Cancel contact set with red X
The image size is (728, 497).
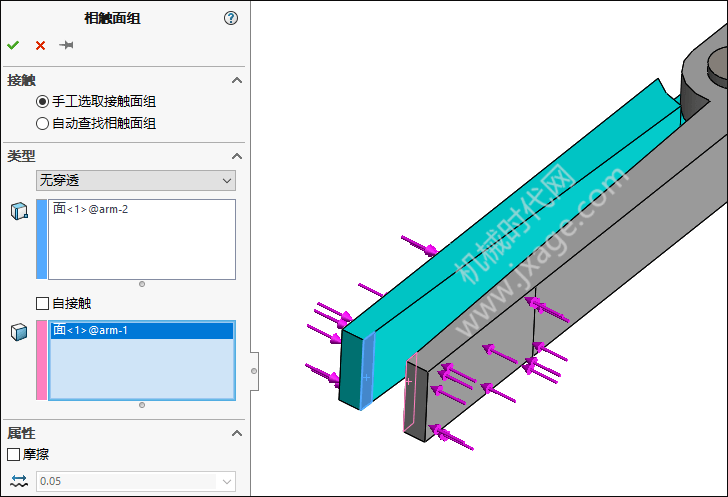pos(40,45)
